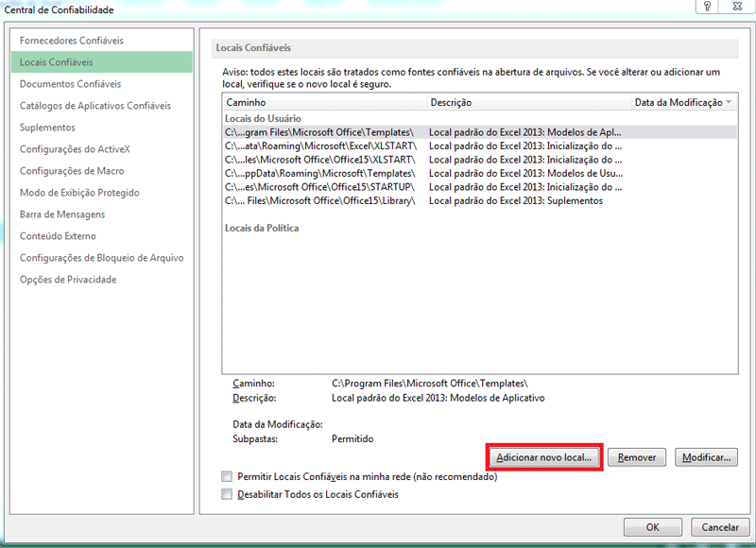The image size is (756, 548).
Task: Enable Permitir Locais Confiáveis na minha rede
Action: [227, 477]
